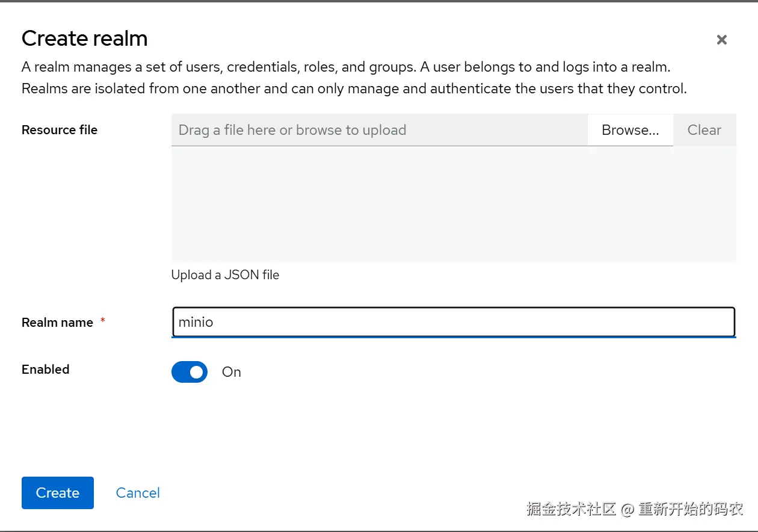The width and height of the screenshot is (758, 532).
Task: Click the On label beside the switch
Action: point(232,372)
